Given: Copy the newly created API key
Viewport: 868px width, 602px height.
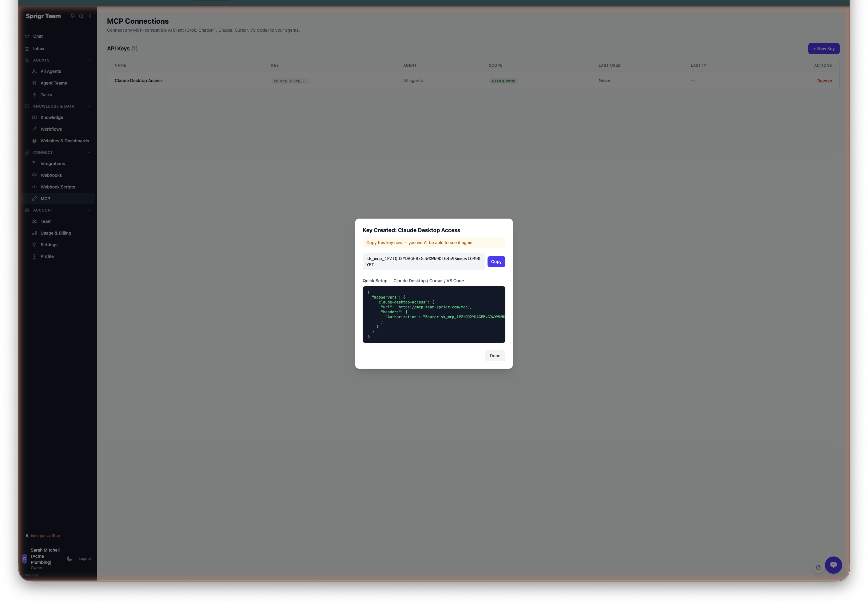Looking at the screenshot, I should pos(496,261).
